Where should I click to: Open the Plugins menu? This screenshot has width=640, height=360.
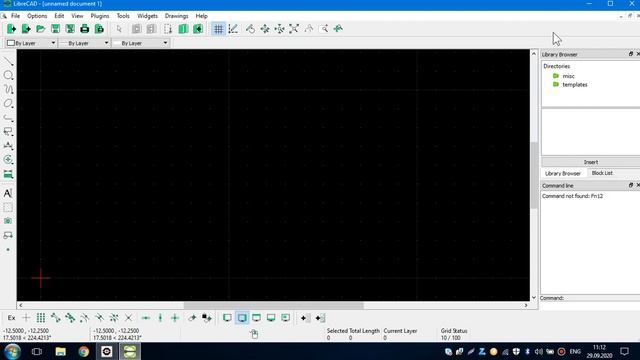point(100,16)
